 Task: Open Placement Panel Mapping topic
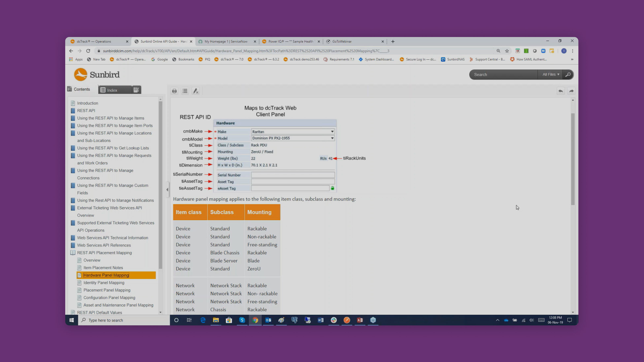pyautogui.click(x=107, y=290)
